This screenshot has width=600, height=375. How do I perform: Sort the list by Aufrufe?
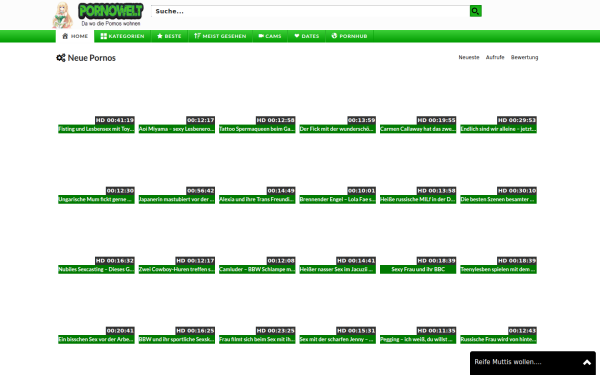pyautogui.click(x=495, y=57)
